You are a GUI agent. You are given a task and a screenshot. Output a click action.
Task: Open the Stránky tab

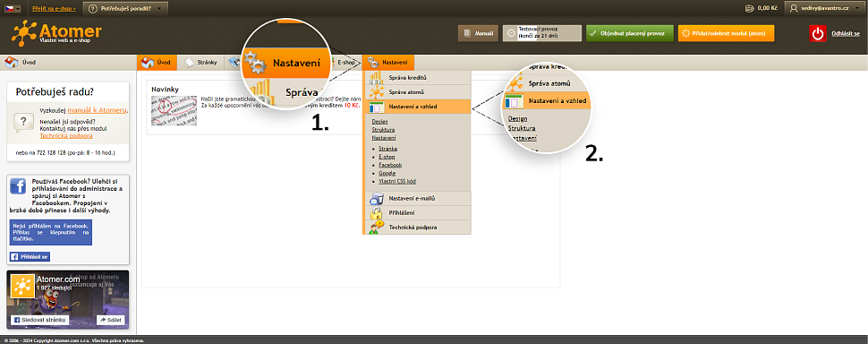pyautogui.click(x=201, y=63)
